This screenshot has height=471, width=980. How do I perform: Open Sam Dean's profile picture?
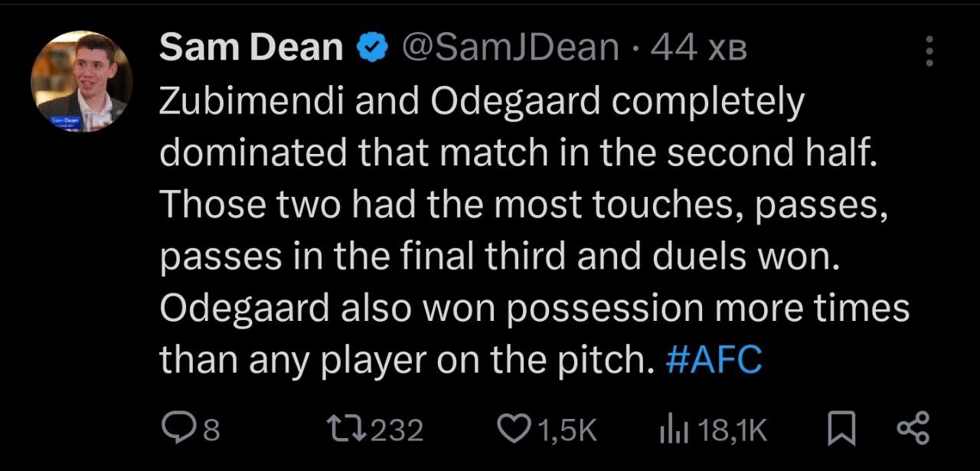click(81, 81)
